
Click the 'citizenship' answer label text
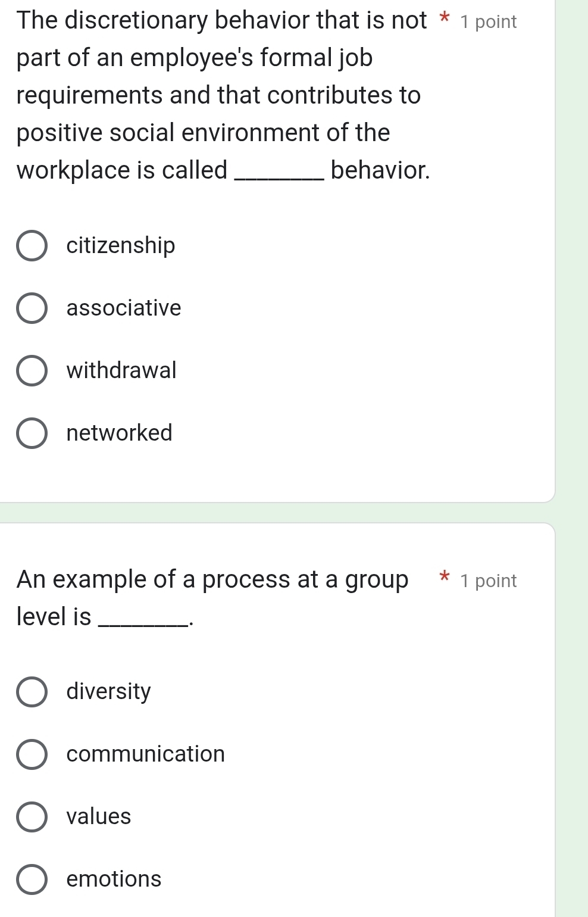click(x=121, y=245)
